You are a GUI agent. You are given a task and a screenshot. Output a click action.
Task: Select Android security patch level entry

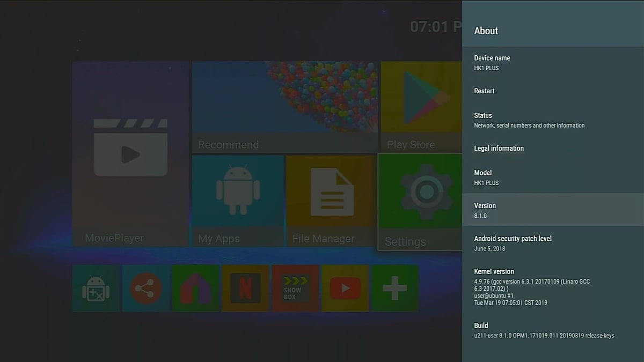coord(553,243)
